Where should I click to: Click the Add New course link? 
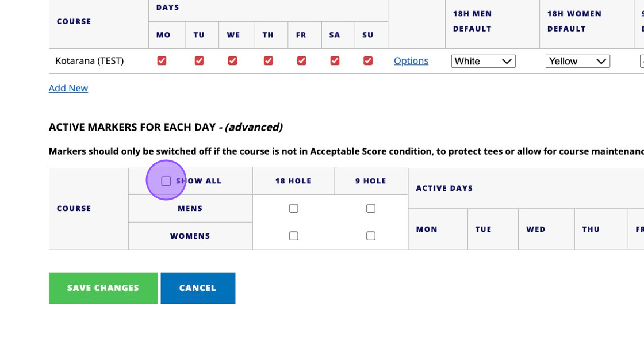coord(68,88)
